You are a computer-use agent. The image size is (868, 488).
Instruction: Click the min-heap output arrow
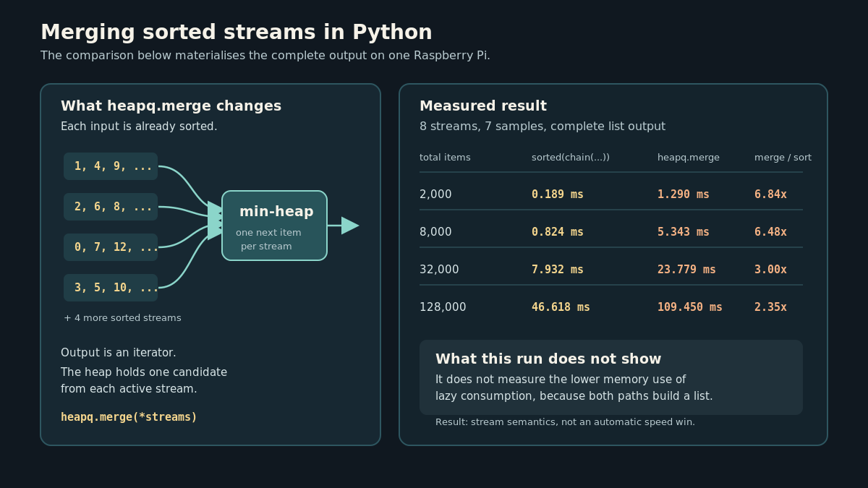pyautogui.click(x=343, y=226)
